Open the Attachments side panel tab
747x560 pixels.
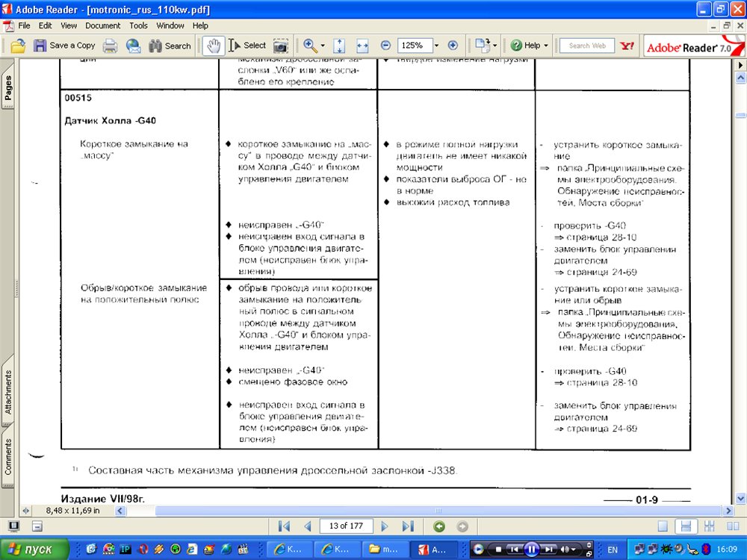pyautogui.click(x=7, y=391)
